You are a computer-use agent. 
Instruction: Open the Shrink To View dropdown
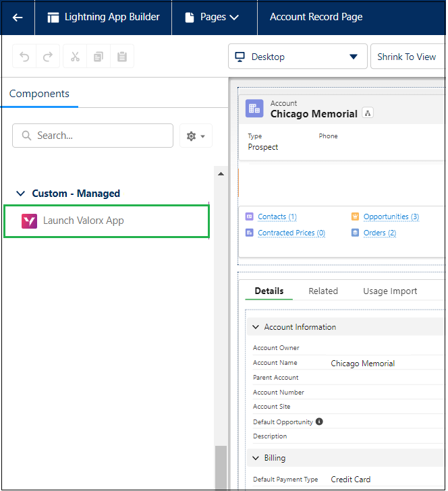(408, 57)
